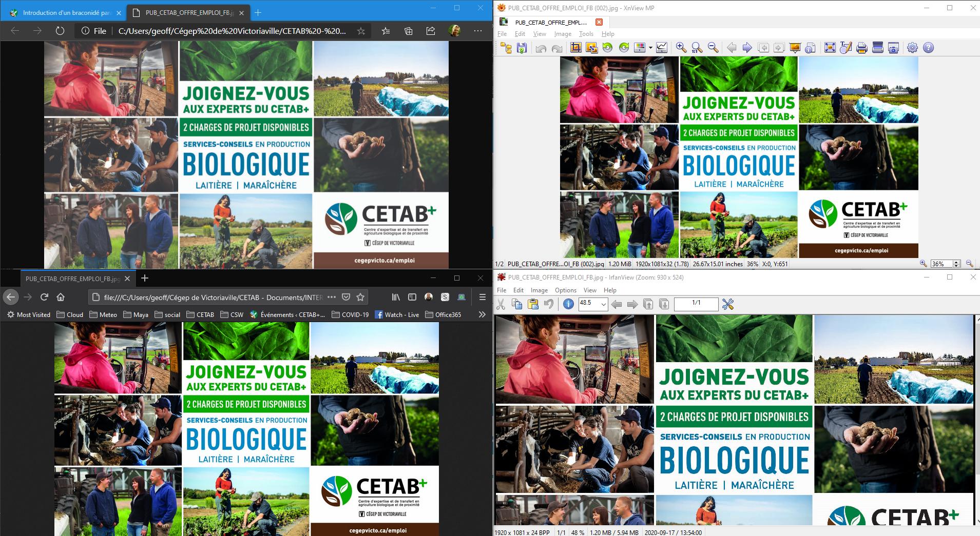
Task: Open Firefox Library icon
Action: tap(396, 297)
